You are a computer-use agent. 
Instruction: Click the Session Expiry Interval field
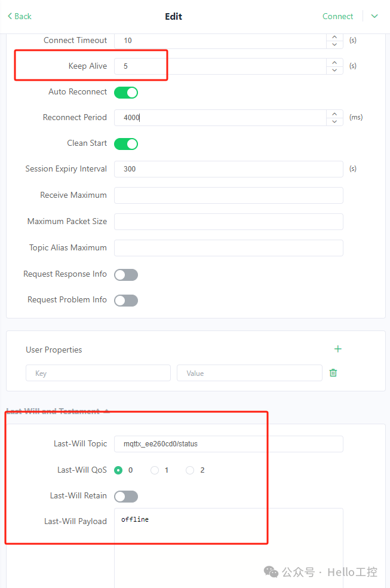click(x=228, y=169)
